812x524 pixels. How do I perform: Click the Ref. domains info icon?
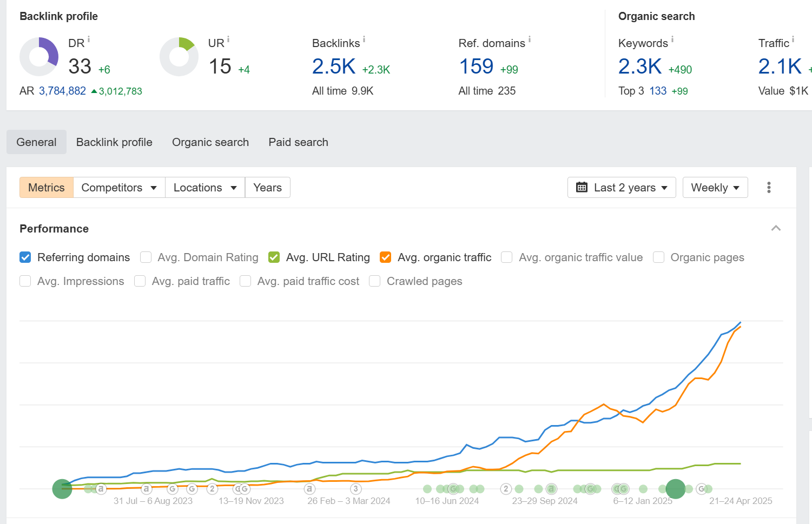[x=530, y=39]
